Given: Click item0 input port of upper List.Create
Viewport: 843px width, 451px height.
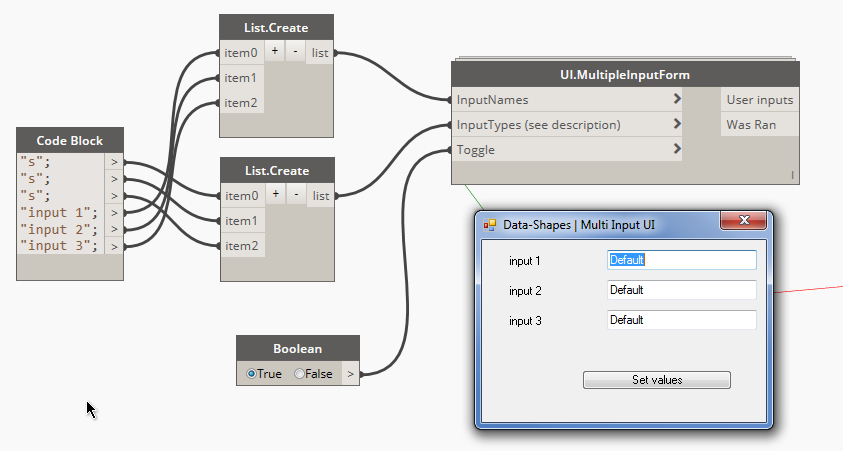Looking at the screenshot, I should click(241, 53).
